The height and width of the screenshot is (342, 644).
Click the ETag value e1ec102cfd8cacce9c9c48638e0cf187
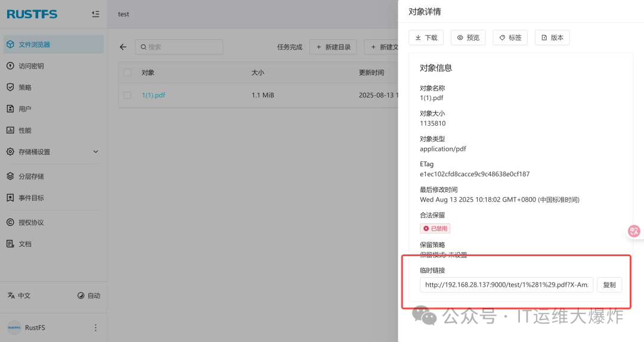click(x=475, y=174)
